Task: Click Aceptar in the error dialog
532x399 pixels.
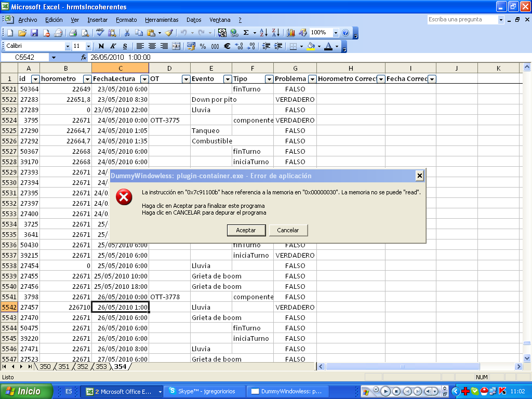Action: coord(246,230)
